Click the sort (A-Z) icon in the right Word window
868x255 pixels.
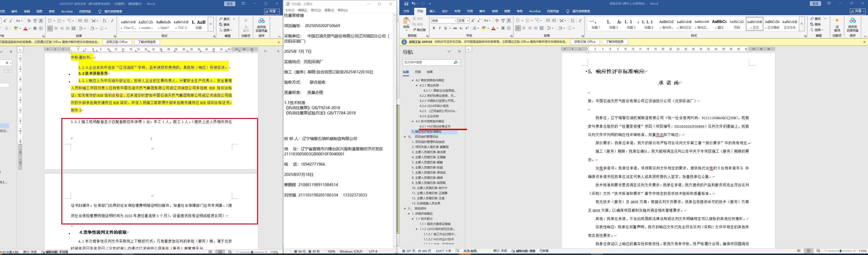573,21
